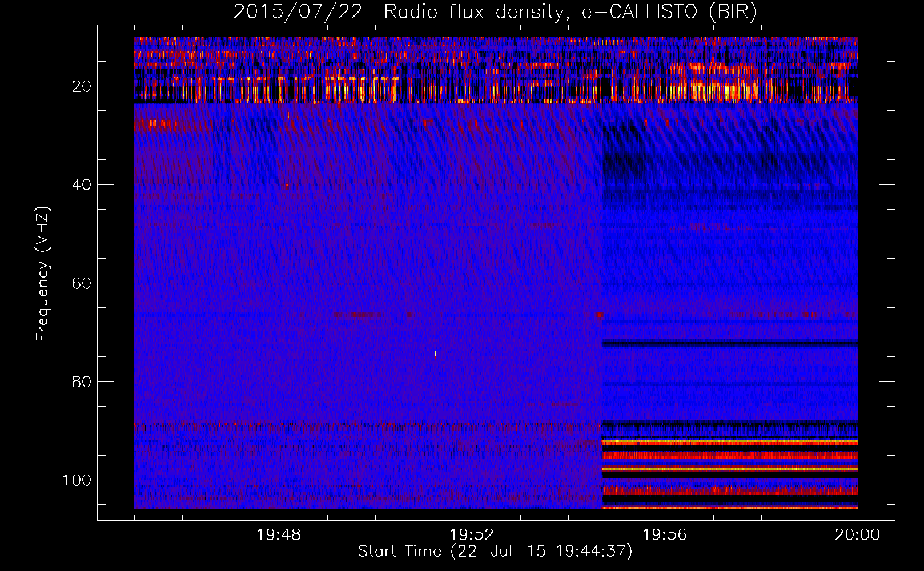The width and height of the screenshot is (924, 571).
Task: Click the frequency axis value '60'
Action: [82, 283]
